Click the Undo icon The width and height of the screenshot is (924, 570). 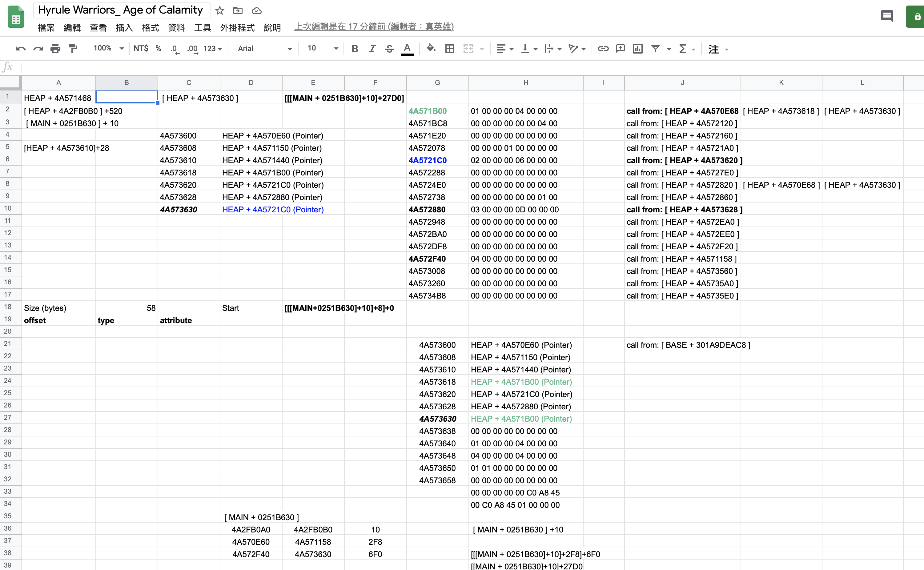point(20,49)
